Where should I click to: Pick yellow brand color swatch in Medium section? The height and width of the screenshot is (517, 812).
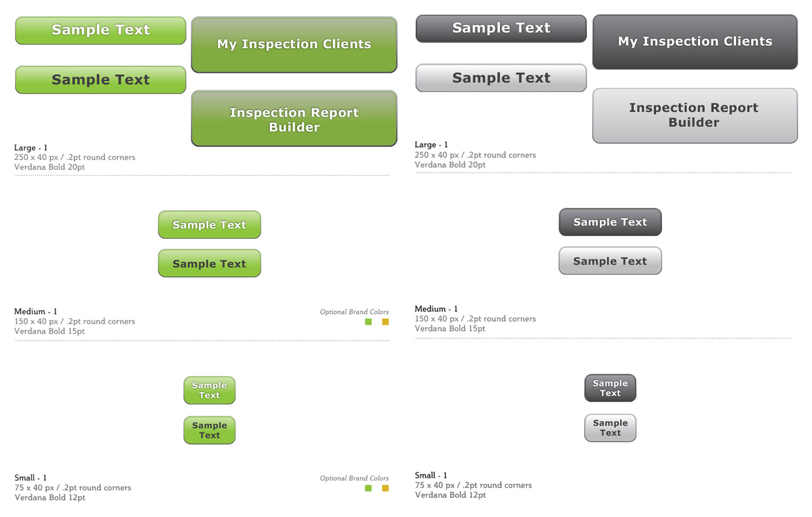coord(385,322)
